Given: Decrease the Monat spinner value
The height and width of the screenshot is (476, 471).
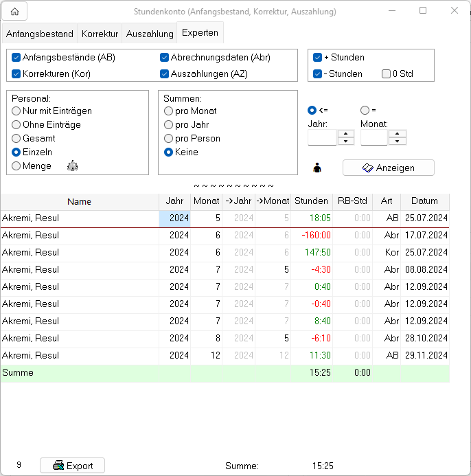Looking at the screenshot, I should click(398, 141).
